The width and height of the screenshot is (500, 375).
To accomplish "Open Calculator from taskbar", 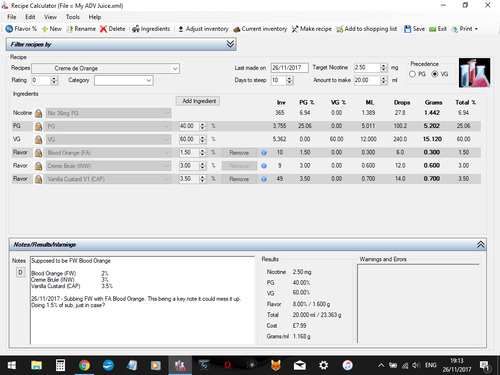I will coord(60,365).
